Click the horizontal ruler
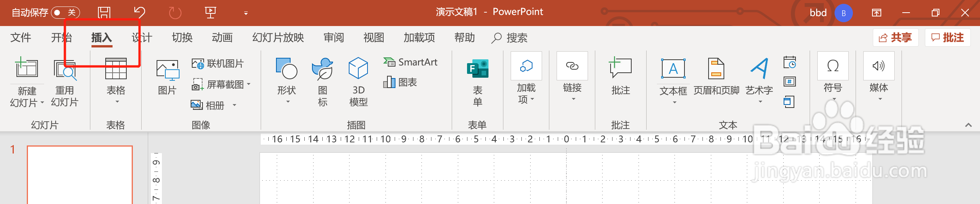This screenshot has width=980, height=204. (x=566, y=139)
